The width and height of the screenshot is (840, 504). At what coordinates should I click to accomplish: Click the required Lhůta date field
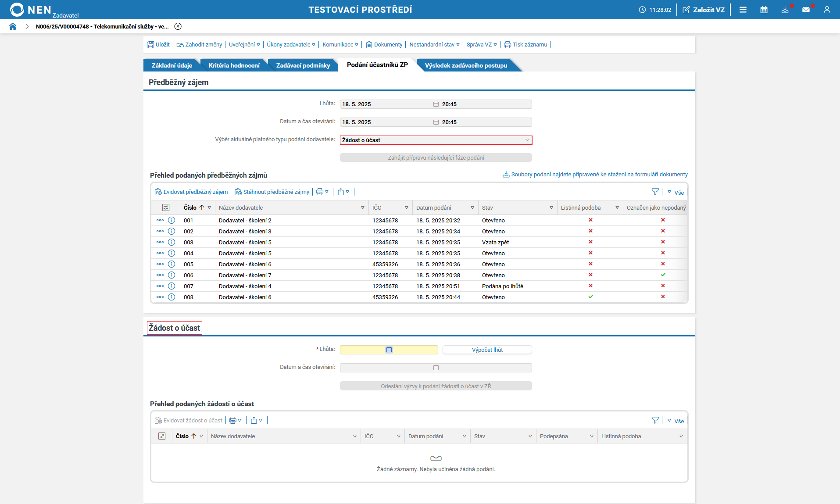pos(389,350)
